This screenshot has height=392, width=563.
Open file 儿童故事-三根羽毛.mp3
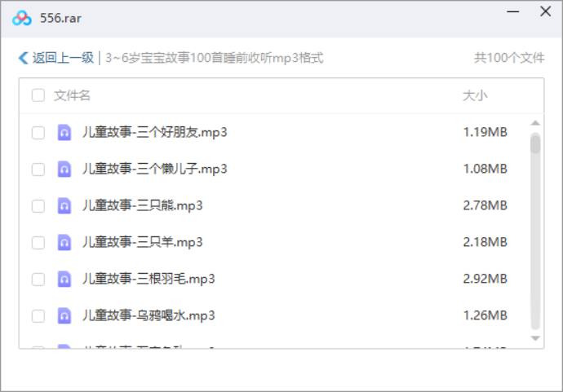click(149, 279)
